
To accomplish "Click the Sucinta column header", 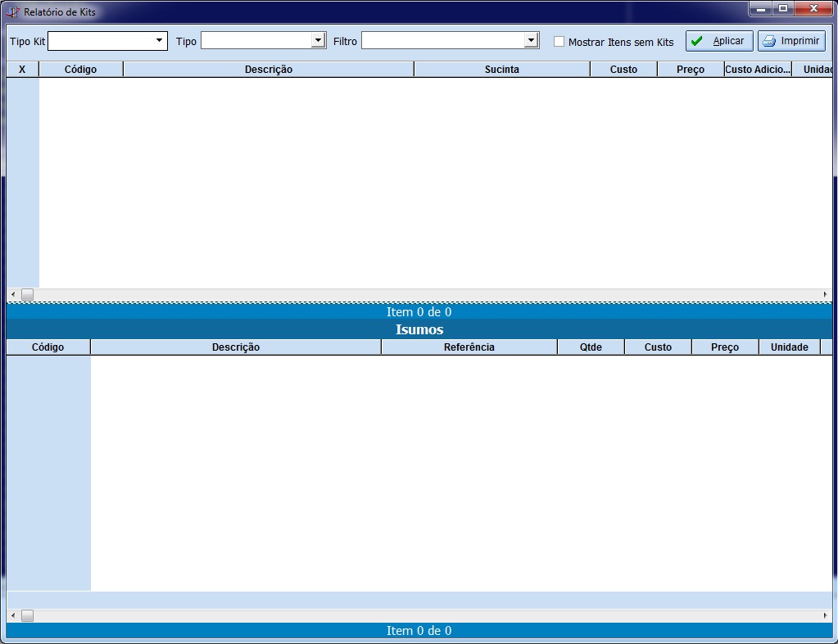I will click(x=501, y=70).
